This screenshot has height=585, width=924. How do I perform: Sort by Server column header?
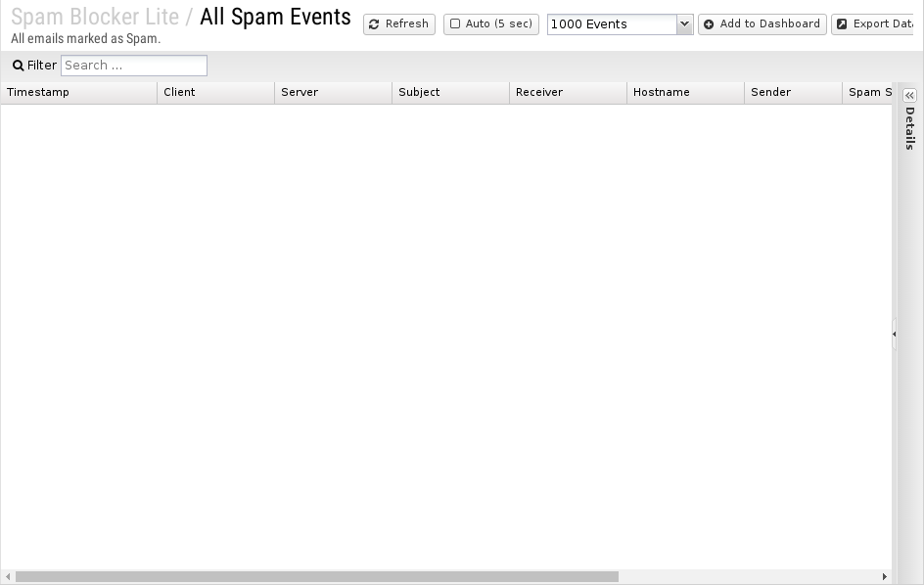[x=333, y=93]
